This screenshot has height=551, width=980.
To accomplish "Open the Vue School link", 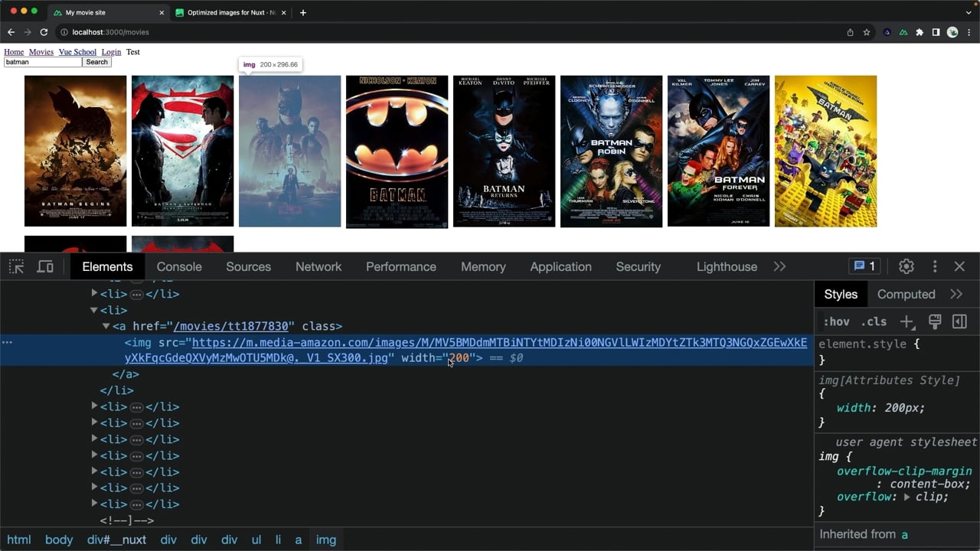I will (x=77, y=52).
